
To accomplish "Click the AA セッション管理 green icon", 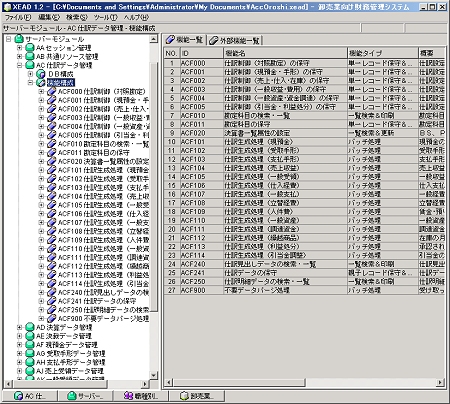I will 30,48.
